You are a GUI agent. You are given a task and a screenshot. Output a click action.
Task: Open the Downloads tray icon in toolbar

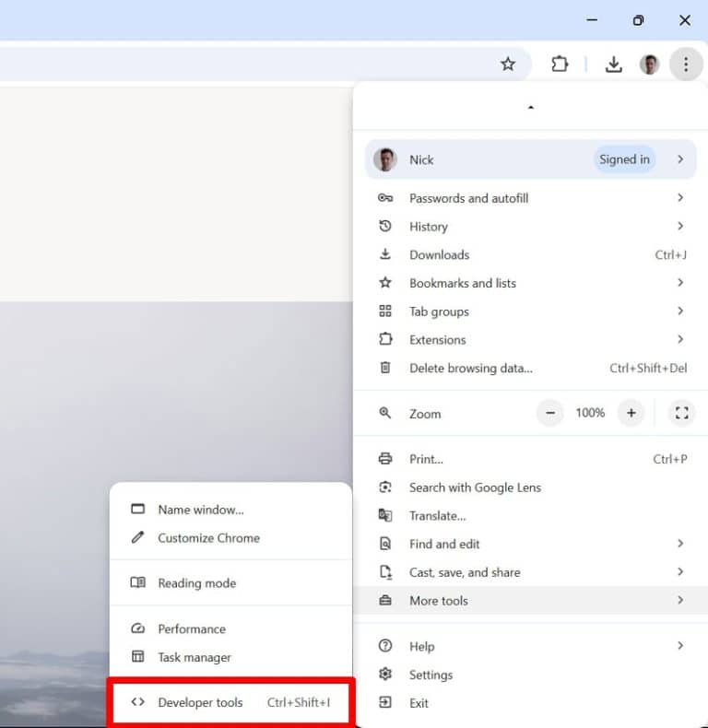pos(614,65)
